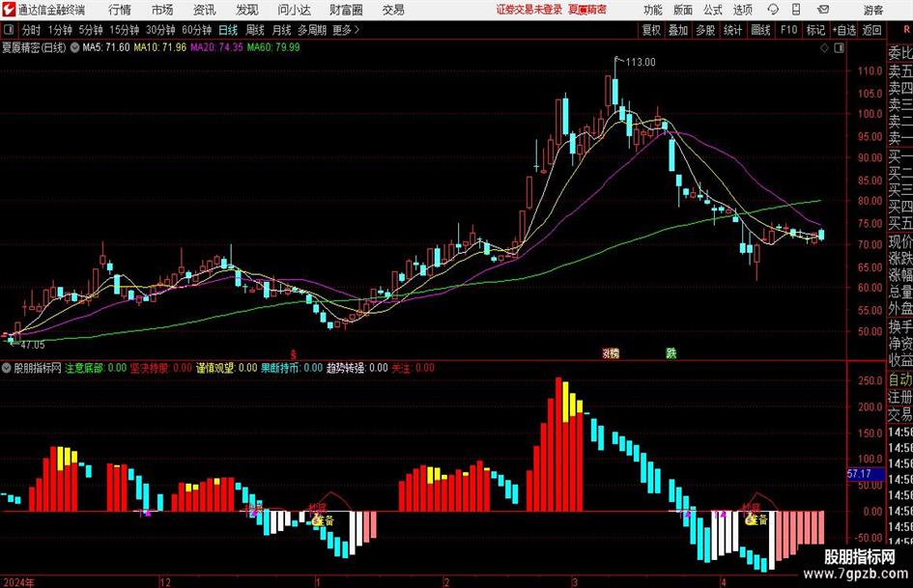Click the 113.00 high price label
Viewport: 913px width, 588px height.
click(x=641, y=63)
